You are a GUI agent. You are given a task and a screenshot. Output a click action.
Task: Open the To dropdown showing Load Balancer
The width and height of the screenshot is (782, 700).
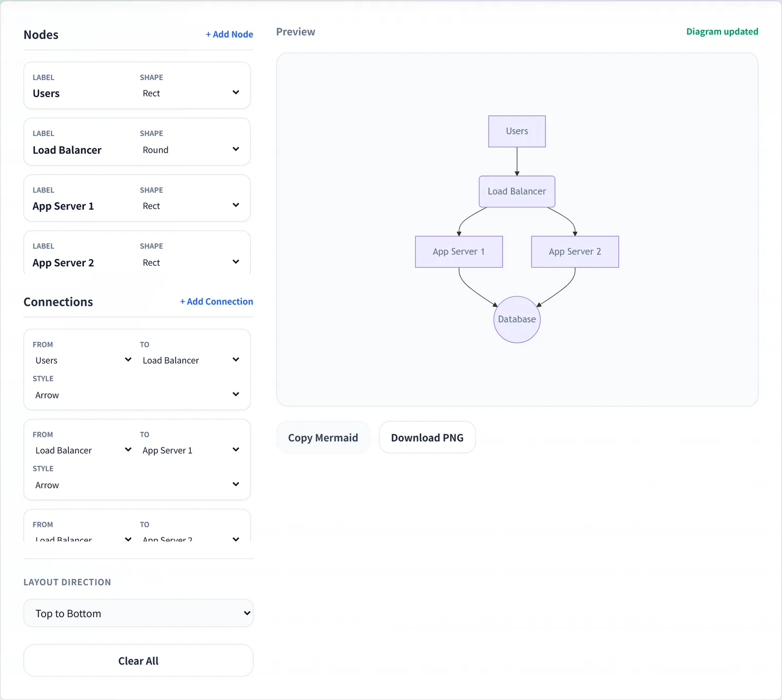pyautogui.click(x=191, y=360)
